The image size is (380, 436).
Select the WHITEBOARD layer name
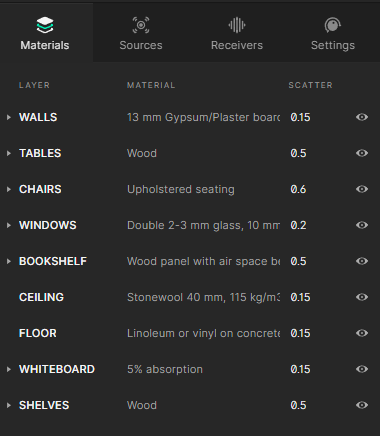pos(57,369)
